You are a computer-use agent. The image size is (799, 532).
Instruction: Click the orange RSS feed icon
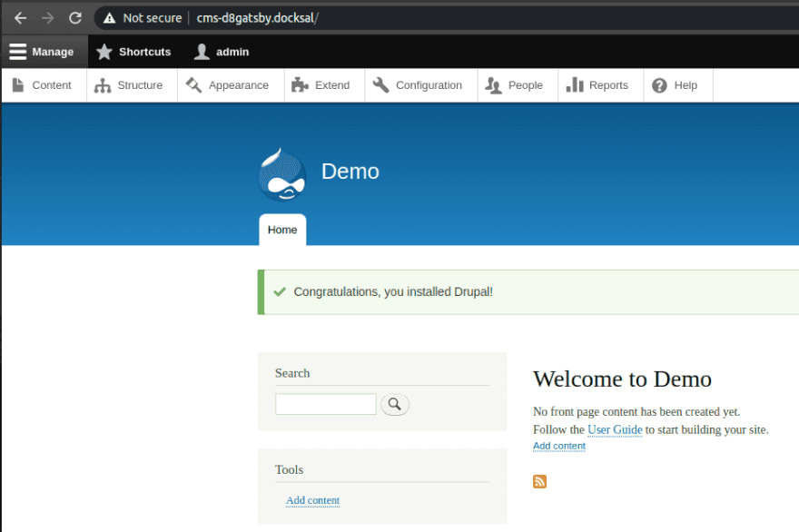point(539,481)
